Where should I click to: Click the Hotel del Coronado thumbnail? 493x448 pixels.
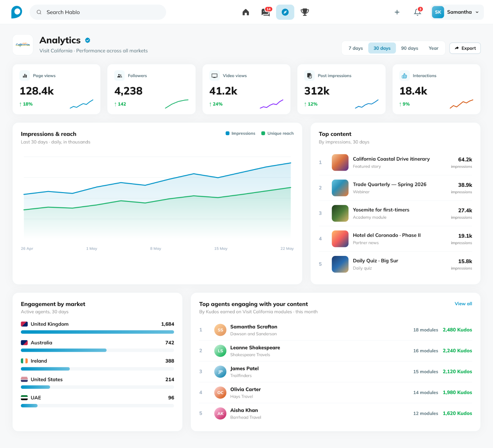[340, 239]
